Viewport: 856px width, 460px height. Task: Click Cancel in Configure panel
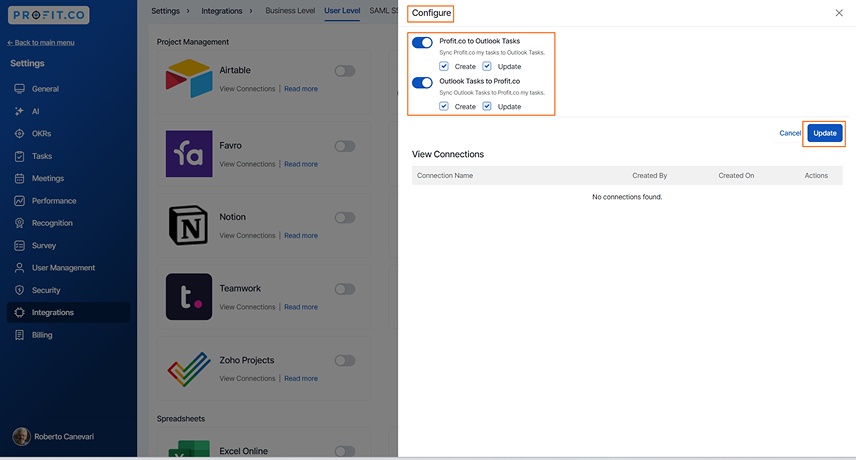(x=790, y=133)
